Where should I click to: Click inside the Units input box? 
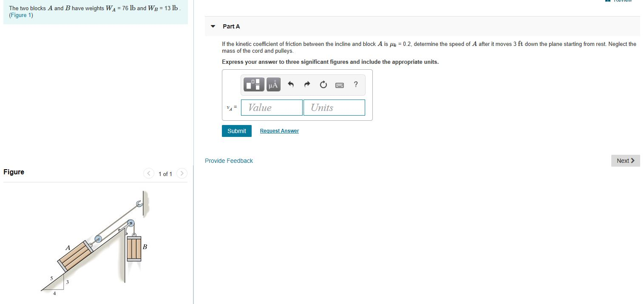coord(334,107)
